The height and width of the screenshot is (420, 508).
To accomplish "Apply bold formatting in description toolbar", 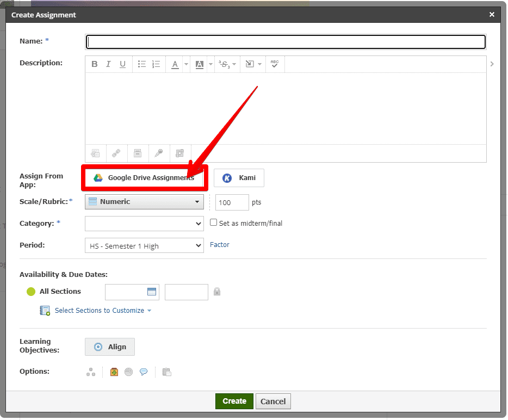I will [x=94, y=64].
